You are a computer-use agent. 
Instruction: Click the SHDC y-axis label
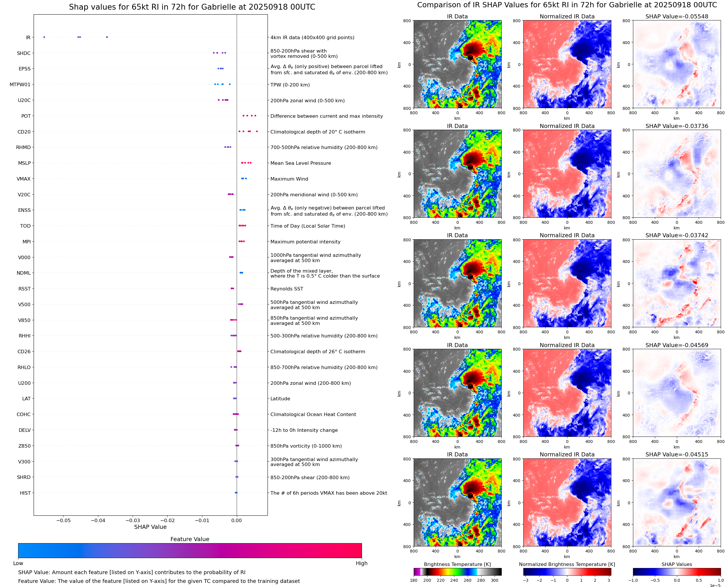click(x=24, y=53)
